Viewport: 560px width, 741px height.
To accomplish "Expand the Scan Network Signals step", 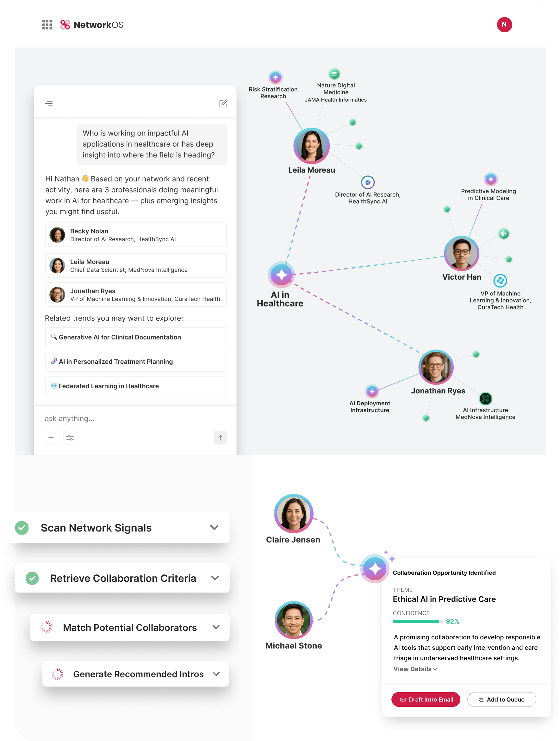I will [214, 528].
